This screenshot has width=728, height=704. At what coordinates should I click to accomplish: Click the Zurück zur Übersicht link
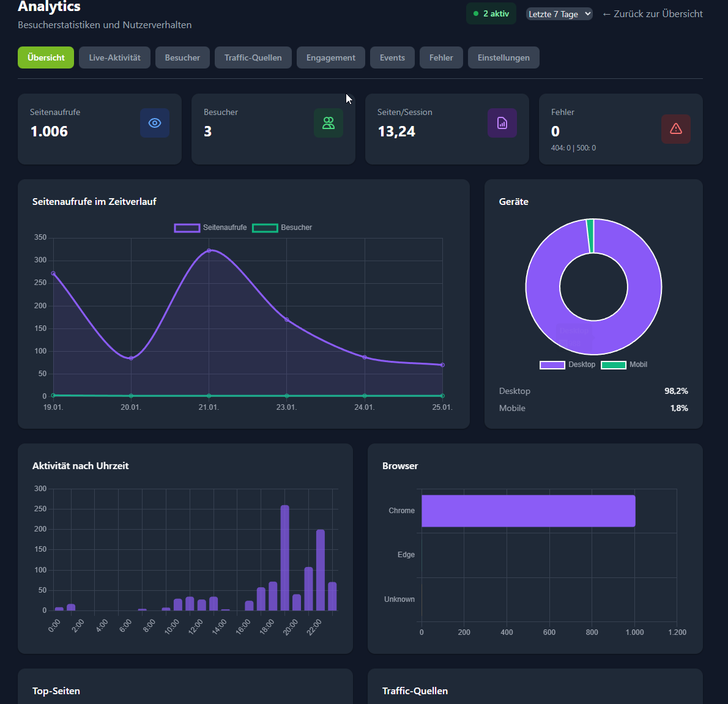click(x=652, y=13)
